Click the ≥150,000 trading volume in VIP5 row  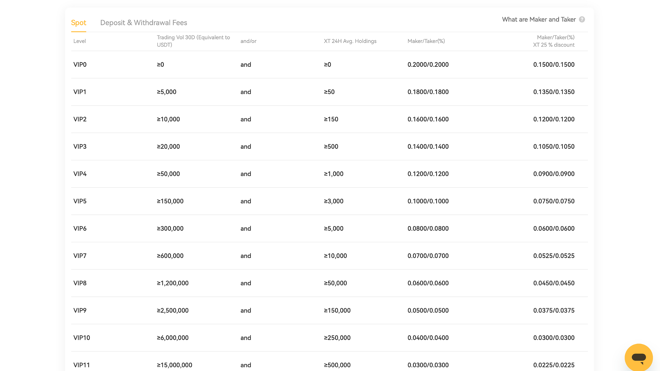pos(170,201)
